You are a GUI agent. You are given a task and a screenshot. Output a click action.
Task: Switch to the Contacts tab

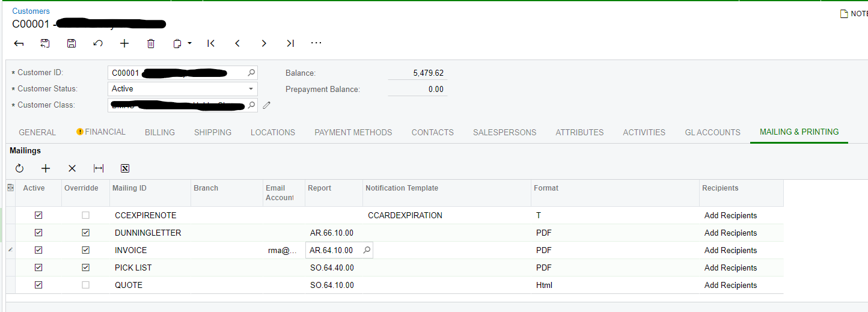tap(433, 132)
